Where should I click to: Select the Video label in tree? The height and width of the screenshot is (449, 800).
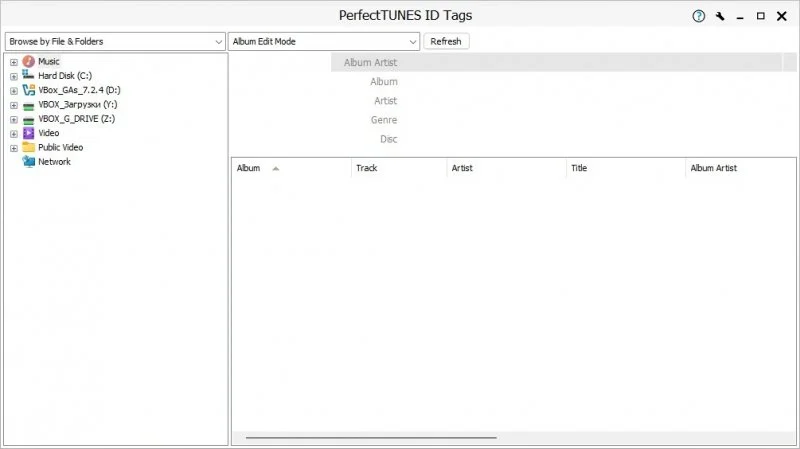coord(48,133)
